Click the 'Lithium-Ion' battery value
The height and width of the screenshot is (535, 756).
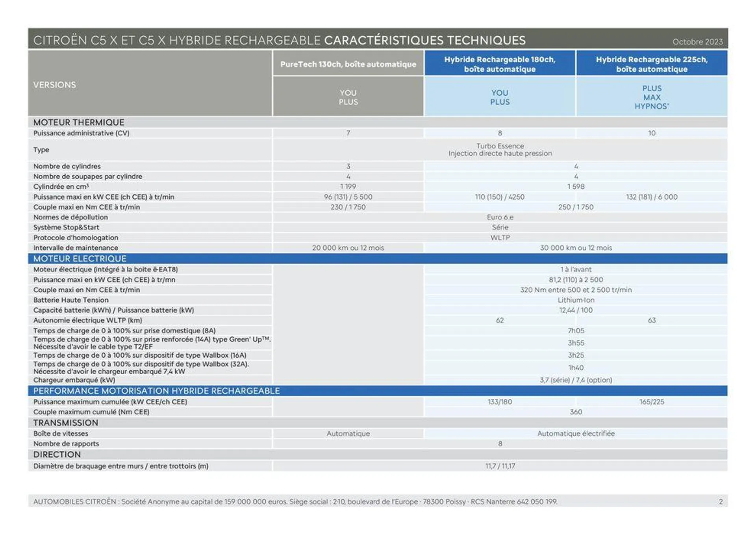pyautogui.click(x=576, y=300)
